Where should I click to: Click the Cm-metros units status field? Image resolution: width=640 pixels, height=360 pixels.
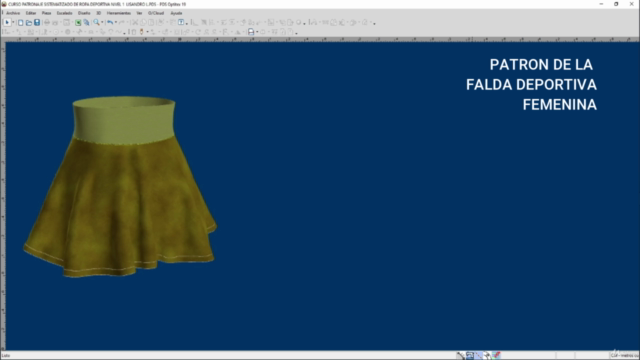pos(624,356)
